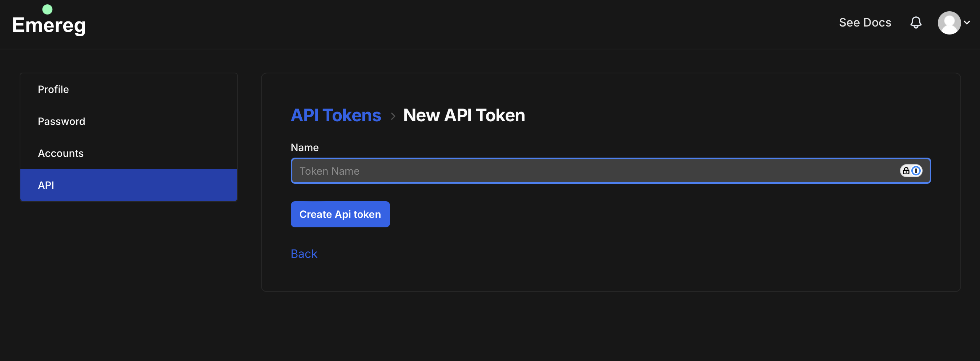Toggle the 1Password inline suggestion widget
Viewport: 980px width, 361px height.
click(911, 171)
